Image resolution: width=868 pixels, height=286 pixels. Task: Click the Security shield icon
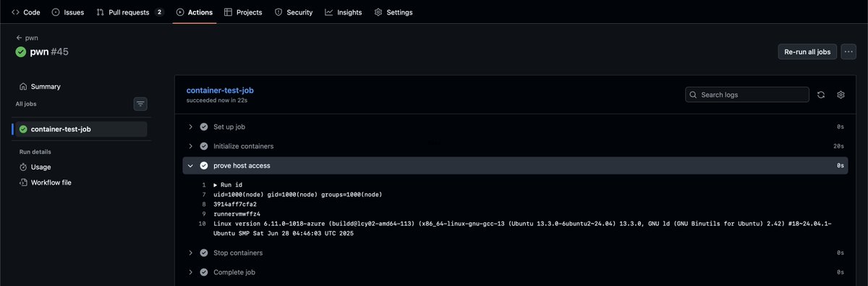278,12
